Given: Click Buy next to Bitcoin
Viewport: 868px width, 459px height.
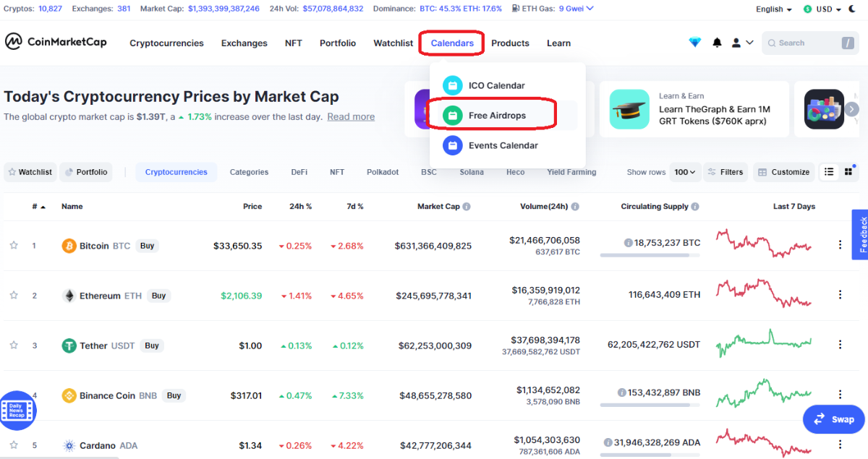Looking at the screenshot, I should point(147,246).
